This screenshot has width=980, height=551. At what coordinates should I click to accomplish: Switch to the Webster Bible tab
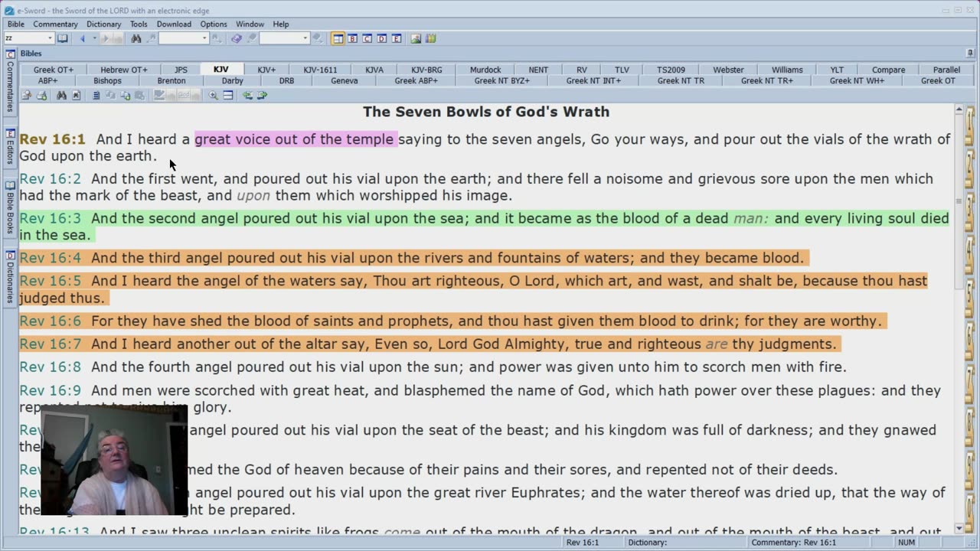point(728,70)
